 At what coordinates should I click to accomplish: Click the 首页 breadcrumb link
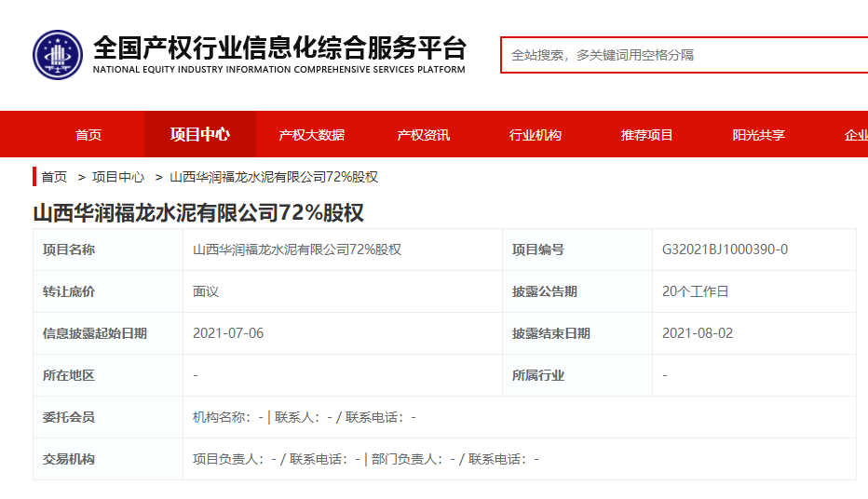point(54,177)
